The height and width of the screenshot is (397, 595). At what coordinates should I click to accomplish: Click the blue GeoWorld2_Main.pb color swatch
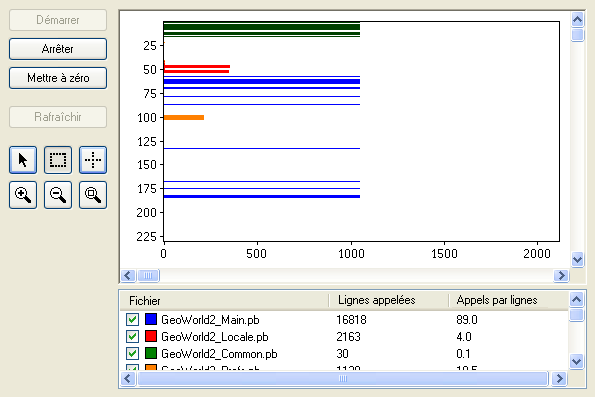(151, 319)
